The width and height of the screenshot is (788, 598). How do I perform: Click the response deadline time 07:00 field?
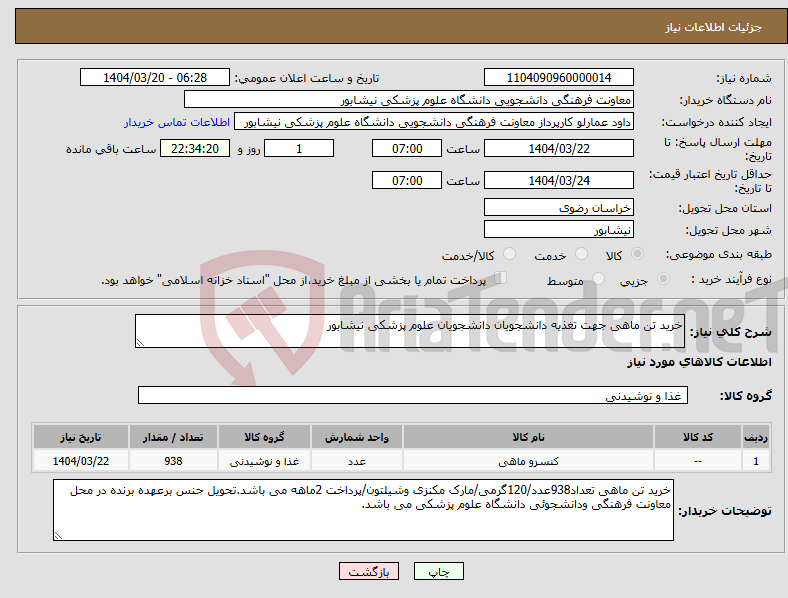point(407,148)
